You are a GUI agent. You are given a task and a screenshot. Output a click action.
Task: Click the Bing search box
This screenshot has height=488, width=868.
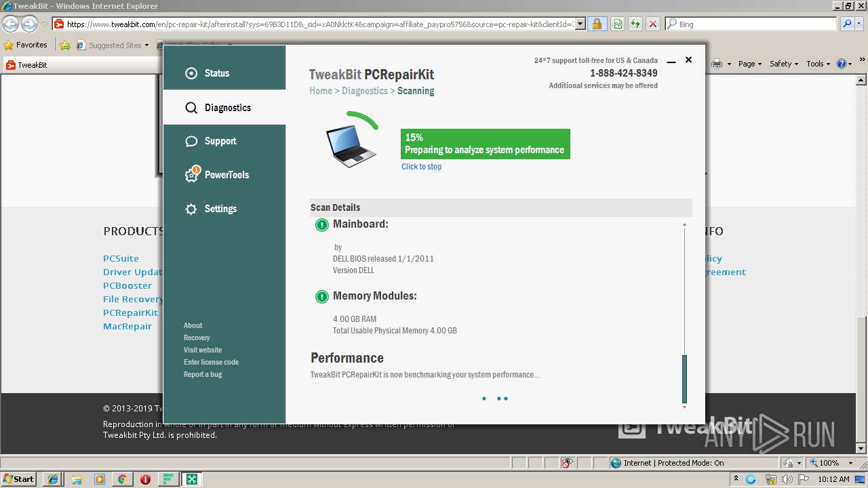click(751, 24)
